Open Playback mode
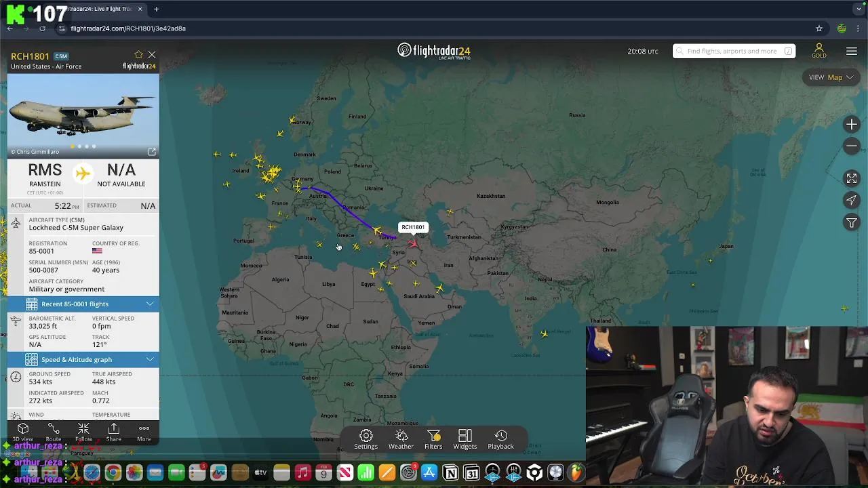The image size is (868, 488). 500,439
